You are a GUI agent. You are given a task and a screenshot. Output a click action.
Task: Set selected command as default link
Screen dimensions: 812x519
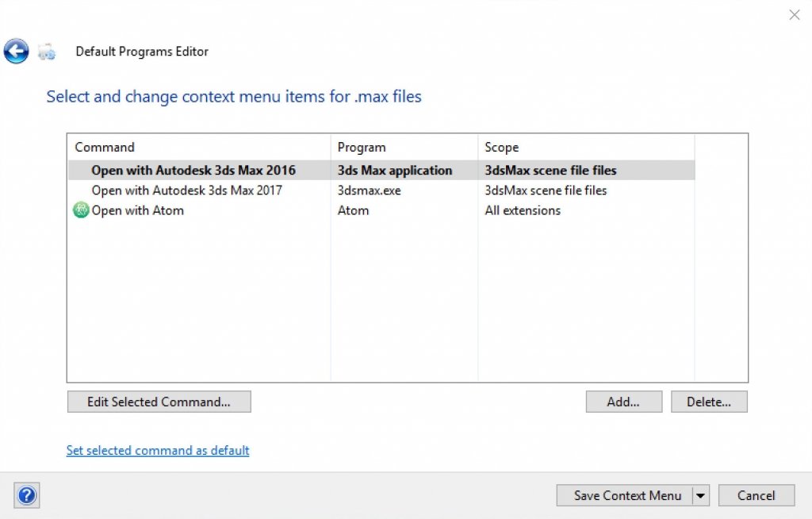point(158,451)
